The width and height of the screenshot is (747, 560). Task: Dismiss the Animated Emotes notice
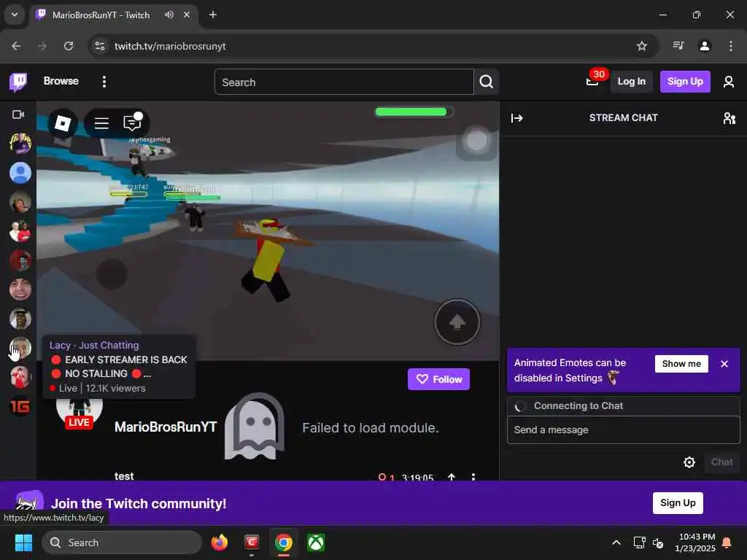tap(724, 364)
